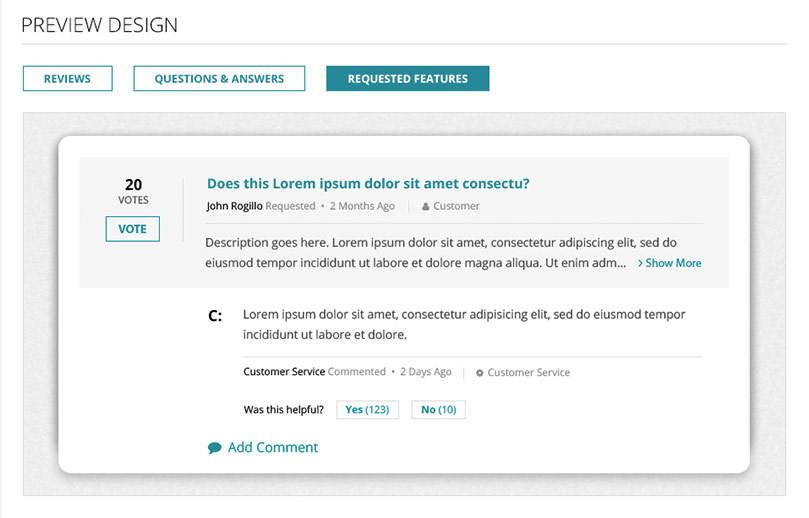
Task: Click the author name John Rogillo
Action: (234, 206)
